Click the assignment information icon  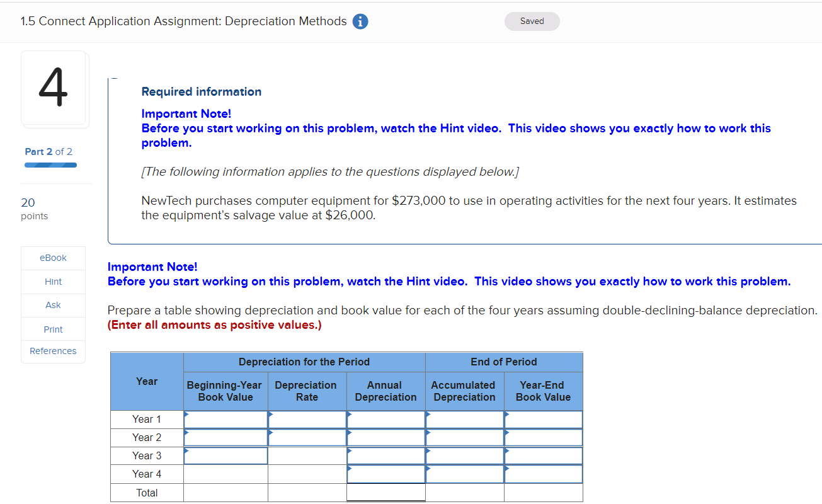pyautogui.click(x=360, y=21)
